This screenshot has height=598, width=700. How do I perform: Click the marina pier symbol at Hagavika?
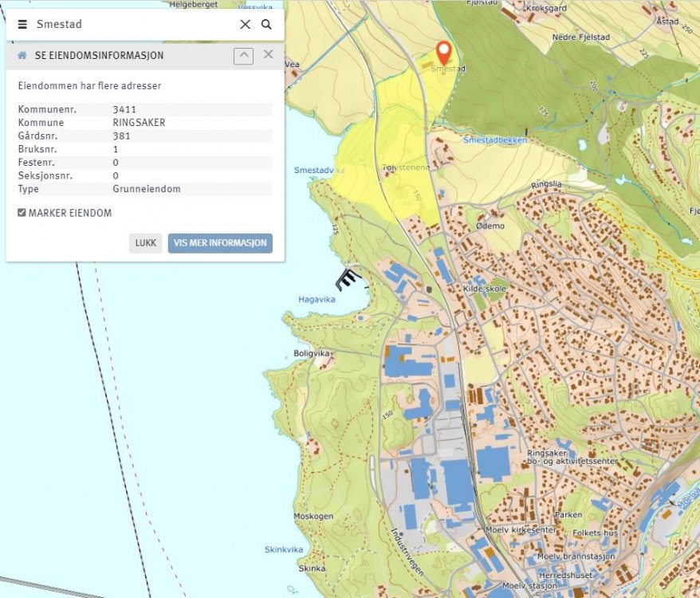(347, 279)
